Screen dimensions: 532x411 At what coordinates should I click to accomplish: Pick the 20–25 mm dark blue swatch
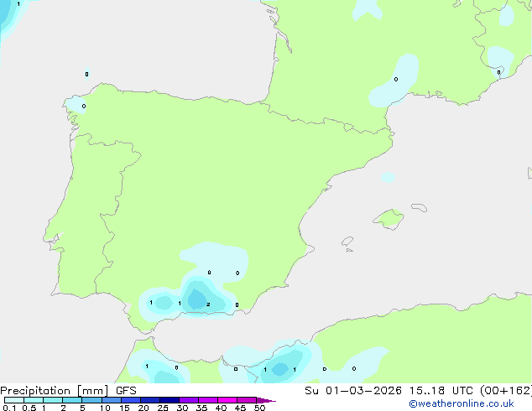(x=150, y=400)
